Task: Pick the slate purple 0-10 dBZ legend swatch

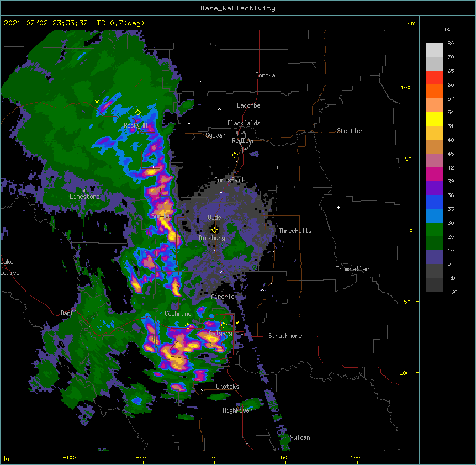Action: click(x=434, y=257)
